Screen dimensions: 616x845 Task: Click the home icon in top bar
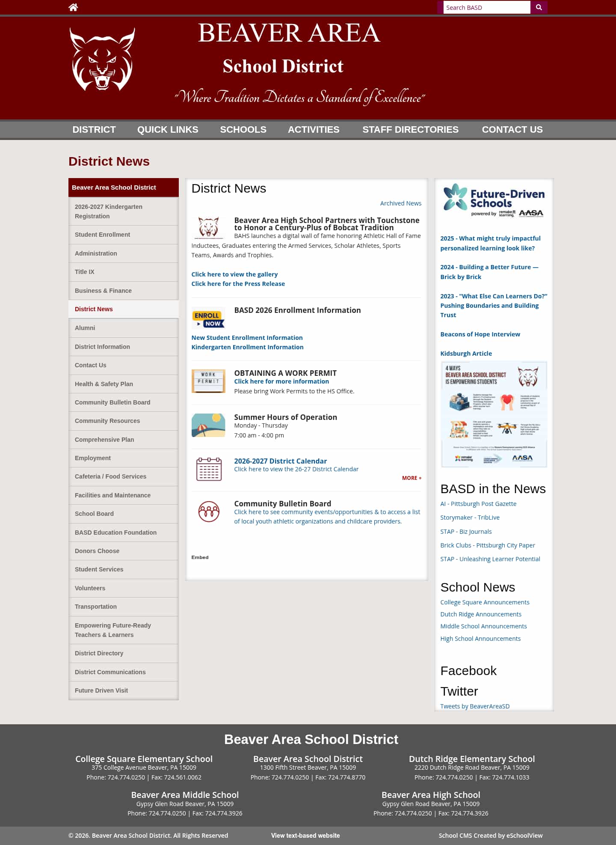[73, 7]
